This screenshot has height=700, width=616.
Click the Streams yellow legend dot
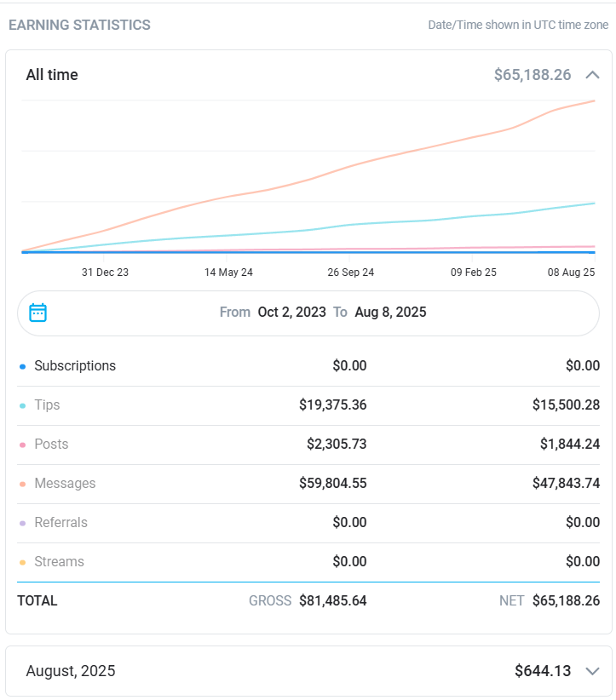point(22,563)
